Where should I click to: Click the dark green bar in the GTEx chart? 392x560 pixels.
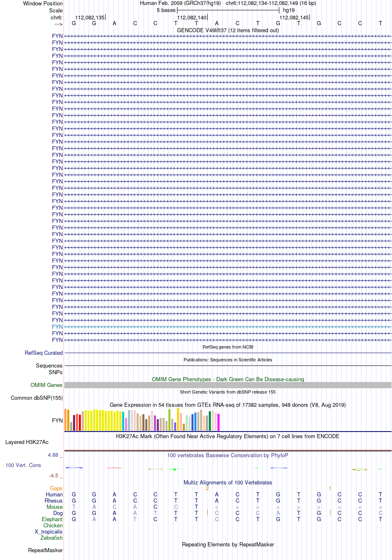click(x=210, y=421)
